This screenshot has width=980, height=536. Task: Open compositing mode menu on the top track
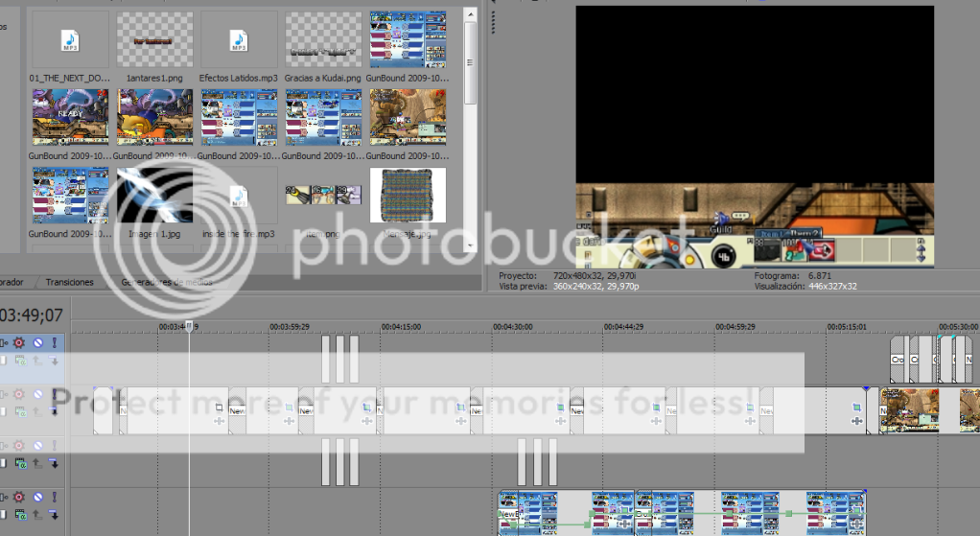pyautogui.click(x=21, y=361)
